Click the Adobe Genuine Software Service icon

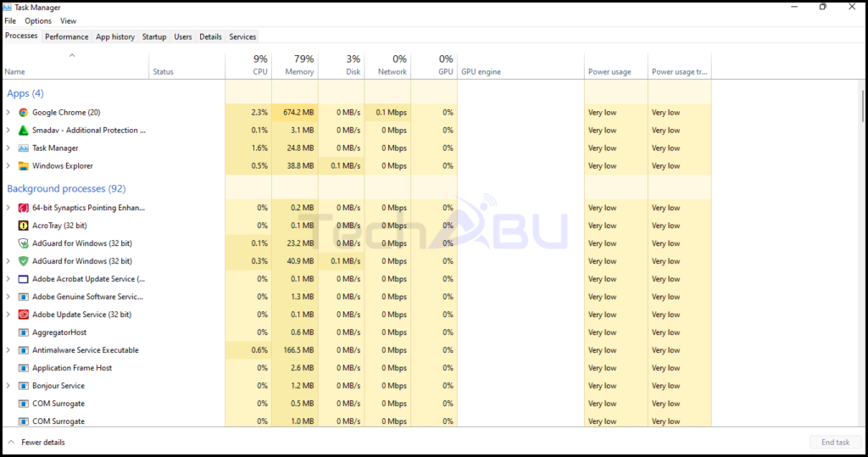coord(23,297)
